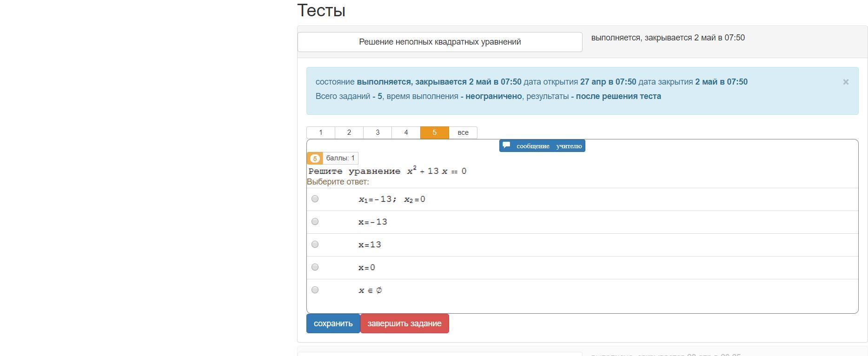Collapse the 'Решение неполных квадратных уравнений' test header

coord(440,42)
